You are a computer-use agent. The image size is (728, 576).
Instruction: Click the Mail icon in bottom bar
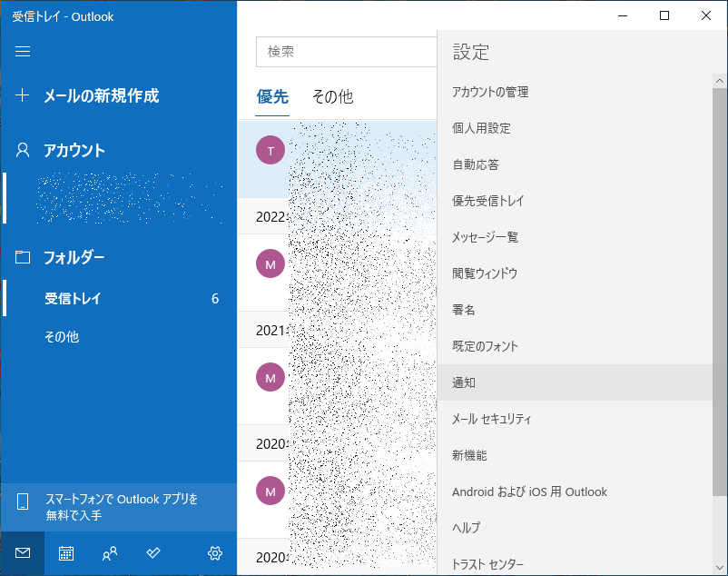pos(23,552)
